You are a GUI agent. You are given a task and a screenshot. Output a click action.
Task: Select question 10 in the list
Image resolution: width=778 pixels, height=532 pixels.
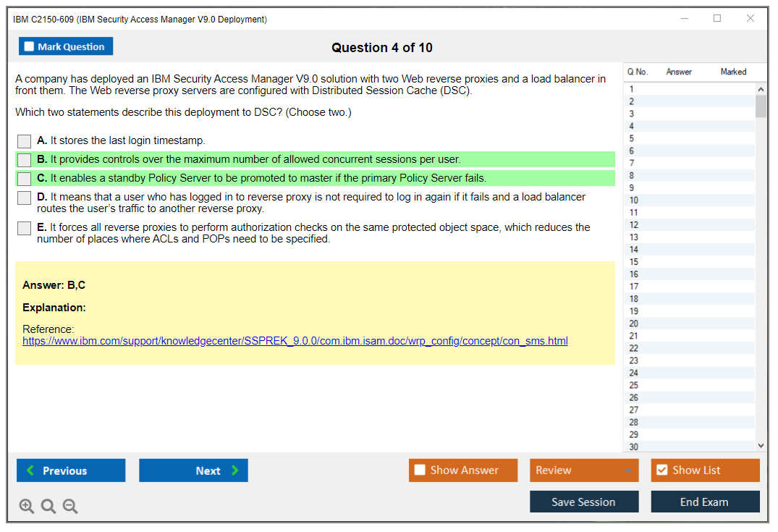click(634, 200)
